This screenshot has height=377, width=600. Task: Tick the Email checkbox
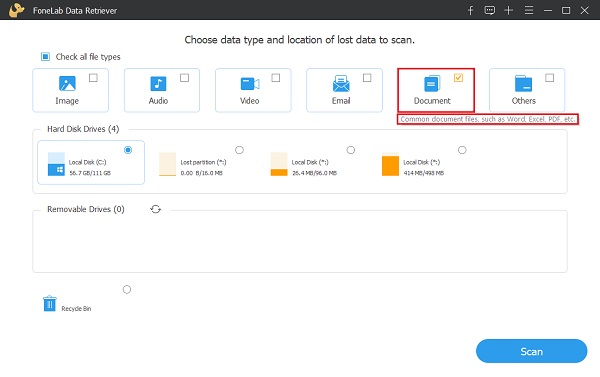(367, 78)
